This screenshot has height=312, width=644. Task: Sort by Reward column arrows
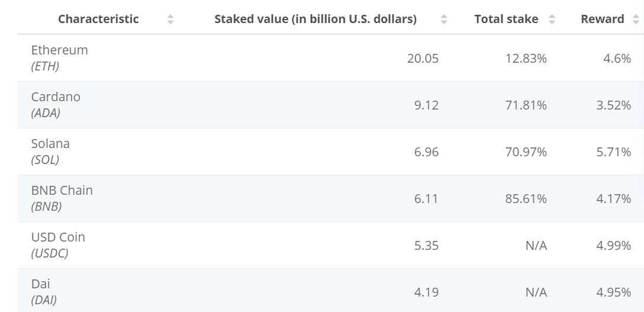click(x=636, y=20)
